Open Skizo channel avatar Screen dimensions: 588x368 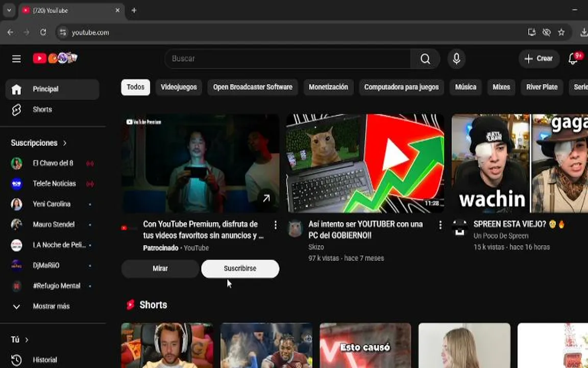point(295,228)
